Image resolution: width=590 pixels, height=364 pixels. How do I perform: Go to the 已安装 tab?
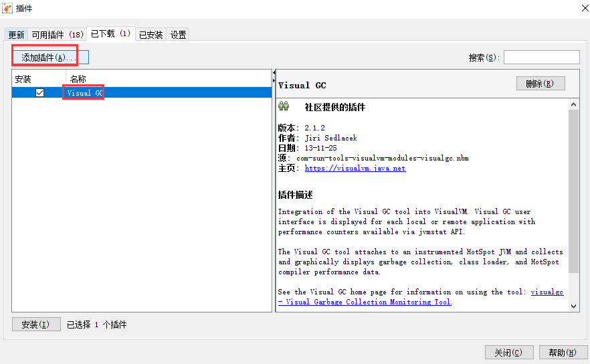coord(151,35)
